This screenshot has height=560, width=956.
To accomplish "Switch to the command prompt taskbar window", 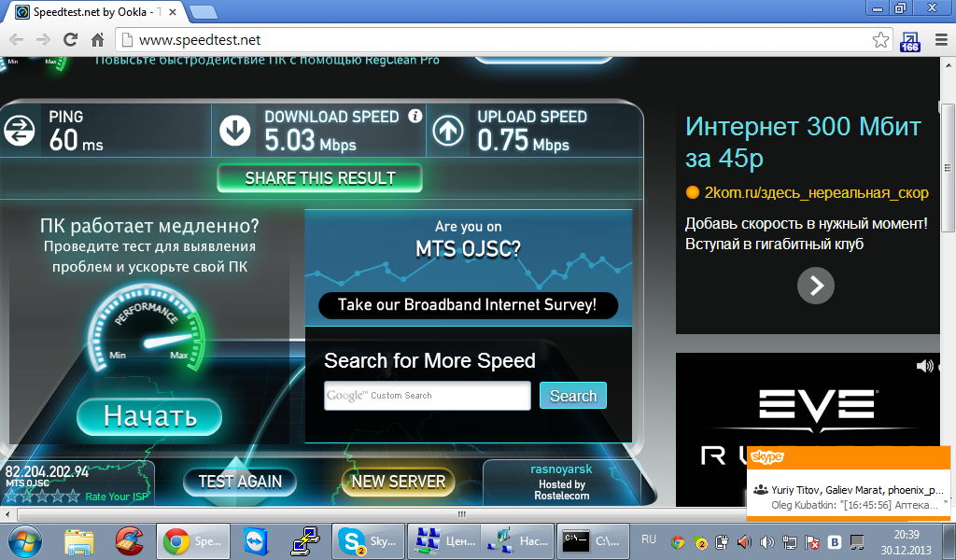I will tap(593, 541).
